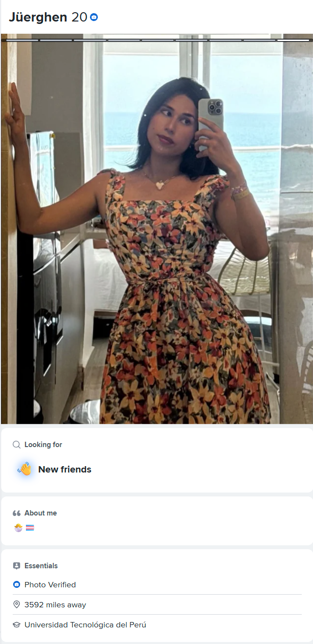Click the graduation cap icon
The height and width of the screenshot is (644, 313).
pos(17,624)
